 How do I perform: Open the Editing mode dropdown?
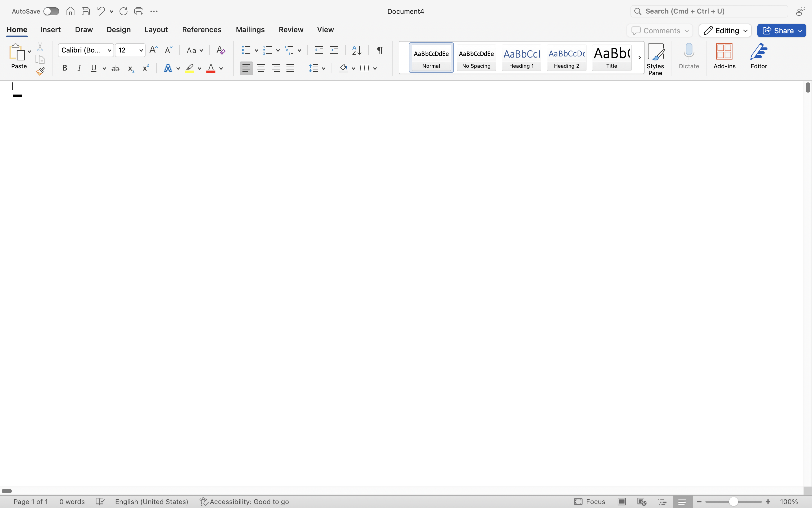click(725, 30)
